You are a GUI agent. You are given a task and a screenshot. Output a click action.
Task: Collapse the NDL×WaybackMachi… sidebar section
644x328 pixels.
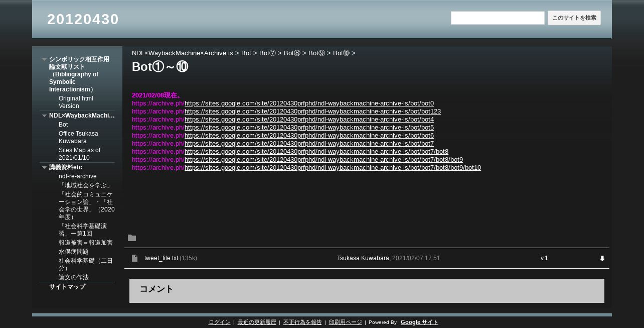point(44,116)
